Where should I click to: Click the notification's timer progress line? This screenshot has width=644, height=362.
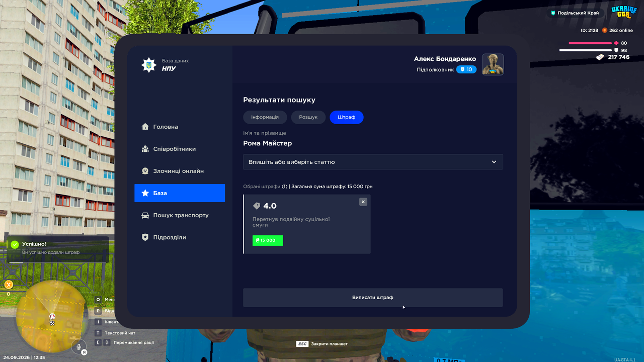pyautogui.click(x=57, y=262)
